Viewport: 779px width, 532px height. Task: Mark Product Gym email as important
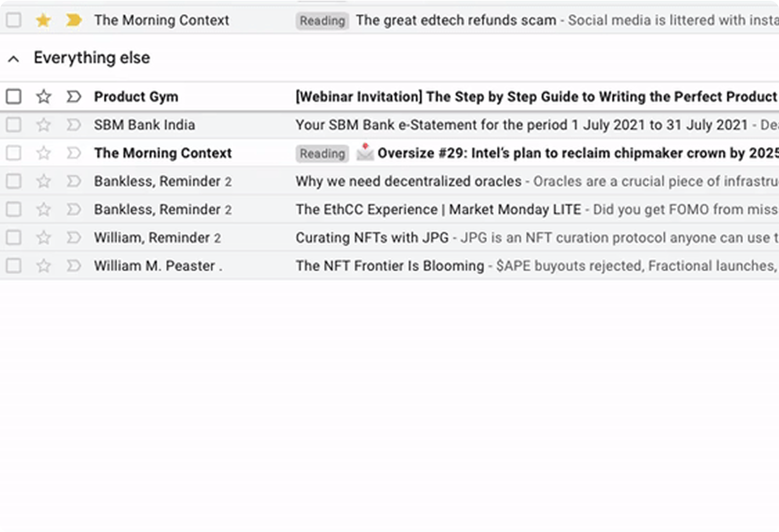74,97
